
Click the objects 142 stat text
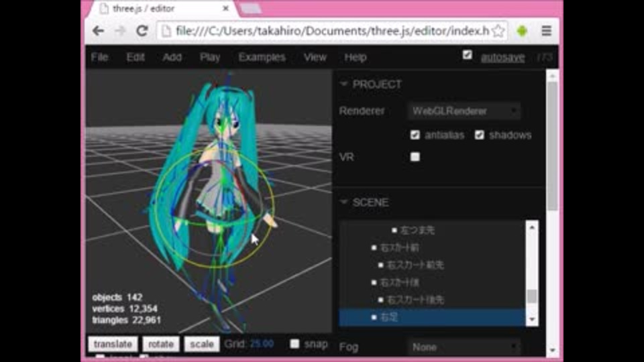117,297
